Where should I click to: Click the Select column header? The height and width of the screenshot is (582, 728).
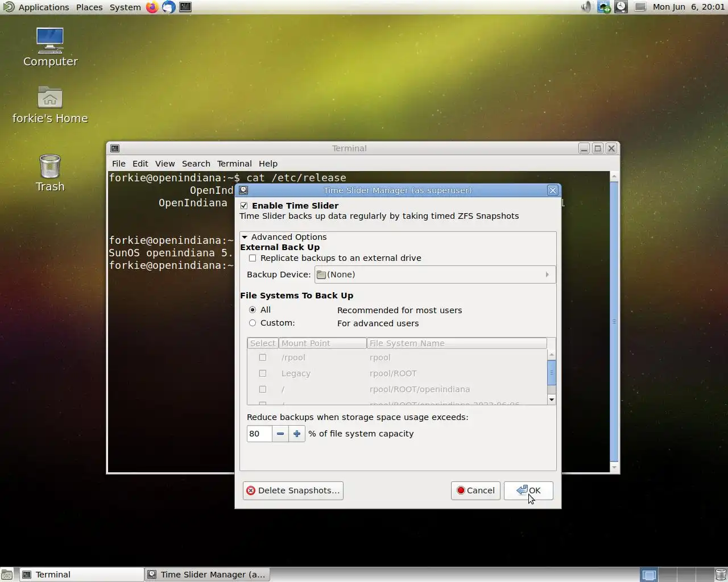(x=263, y=343)
